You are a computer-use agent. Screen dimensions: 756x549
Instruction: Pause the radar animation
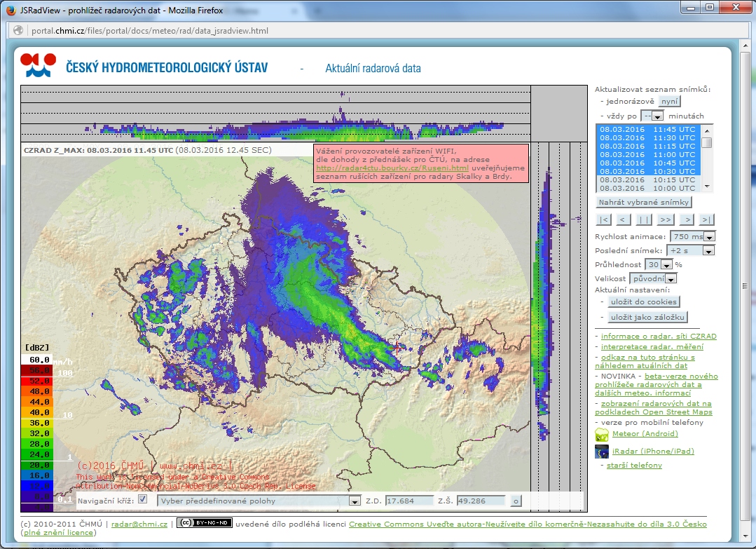coord(644,219)
